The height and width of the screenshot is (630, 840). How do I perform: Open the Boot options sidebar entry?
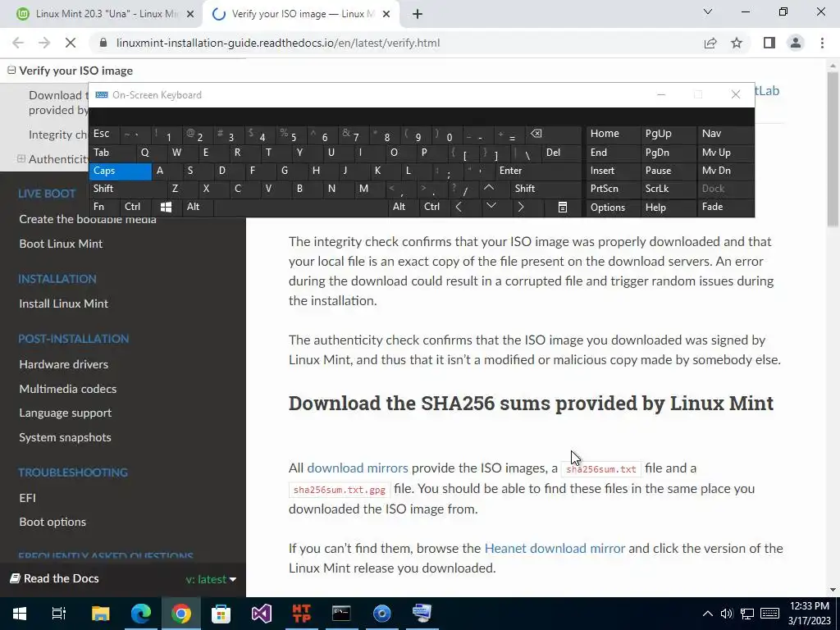(x=52, y=522)
